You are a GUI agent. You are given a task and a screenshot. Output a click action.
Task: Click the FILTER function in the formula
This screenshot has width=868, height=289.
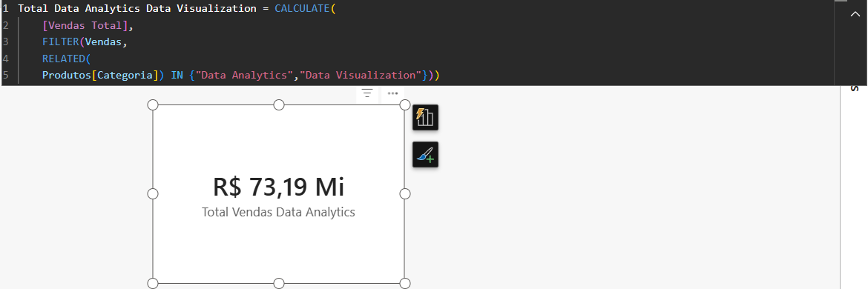(60, 42)
